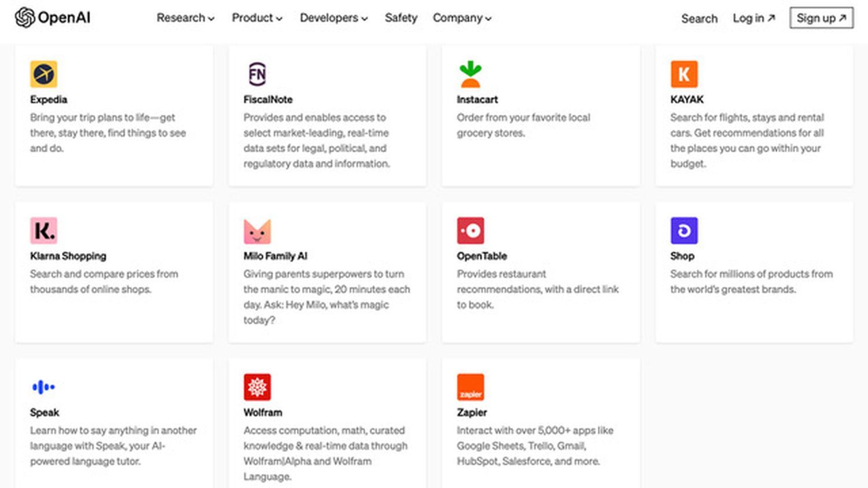Open Search in the header
Viewport: 868px width, 488px height.
click(699, 19)
